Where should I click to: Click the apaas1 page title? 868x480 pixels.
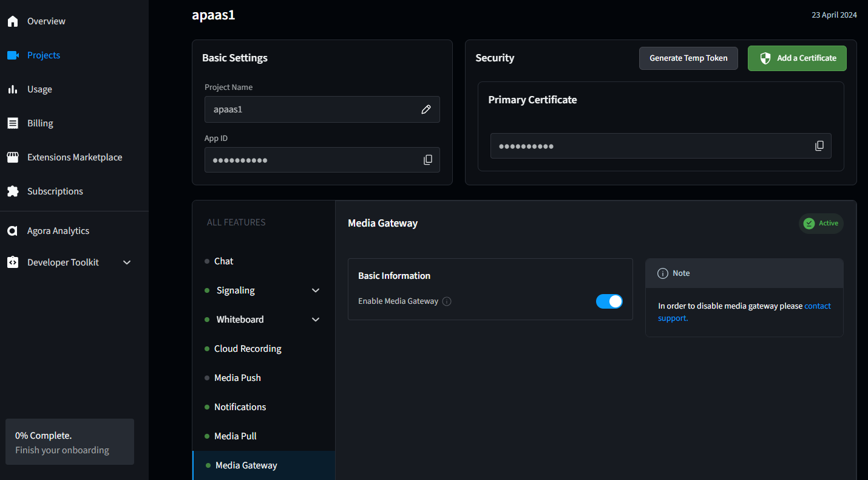click(x=214, y=15)
